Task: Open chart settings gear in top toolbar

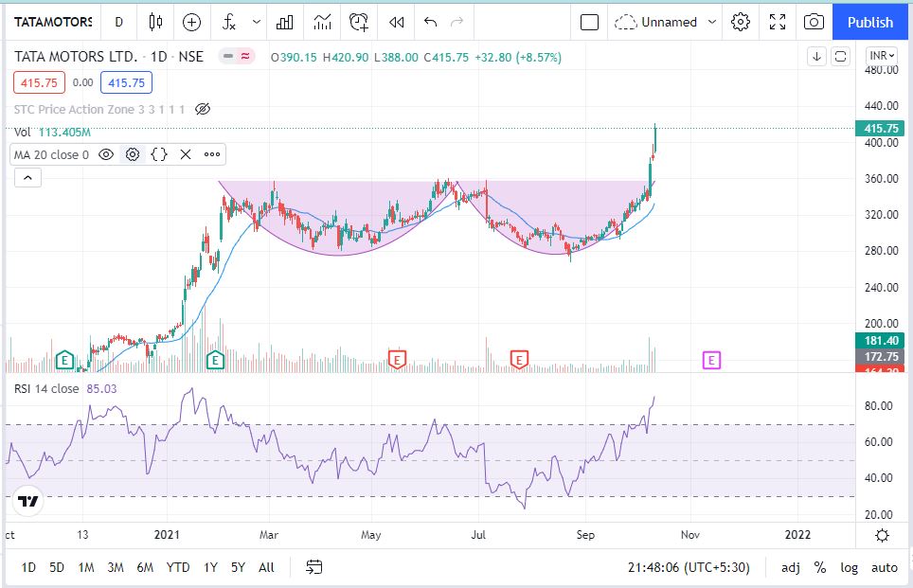Action: click(x=740, y=22)
